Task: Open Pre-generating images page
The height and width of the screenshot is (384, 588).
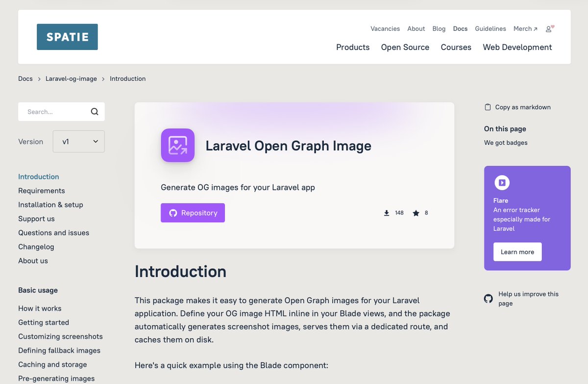Action: (x=56, y=379)
